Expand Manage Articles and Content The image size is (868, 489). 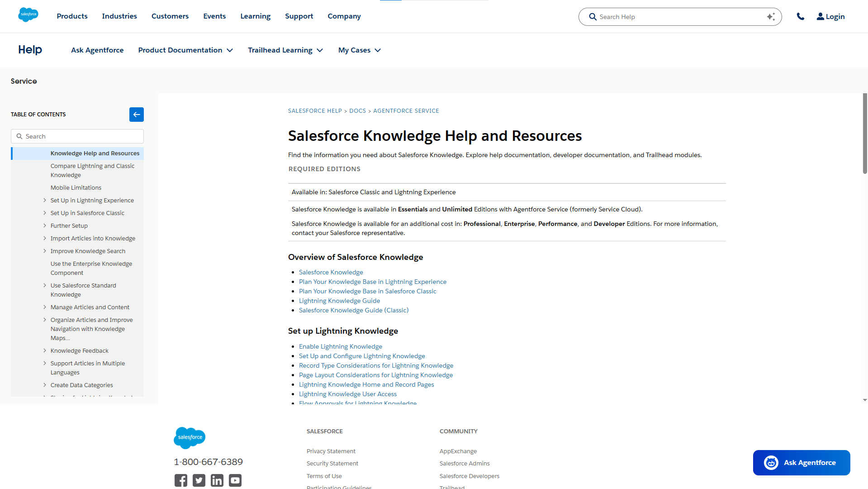coord(45,307)
